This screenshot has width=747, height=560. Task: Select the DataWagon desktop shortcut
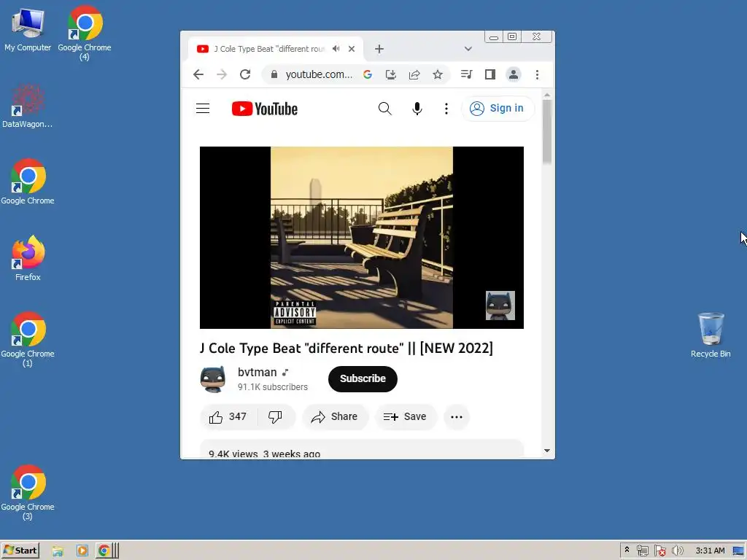[27, 106]
